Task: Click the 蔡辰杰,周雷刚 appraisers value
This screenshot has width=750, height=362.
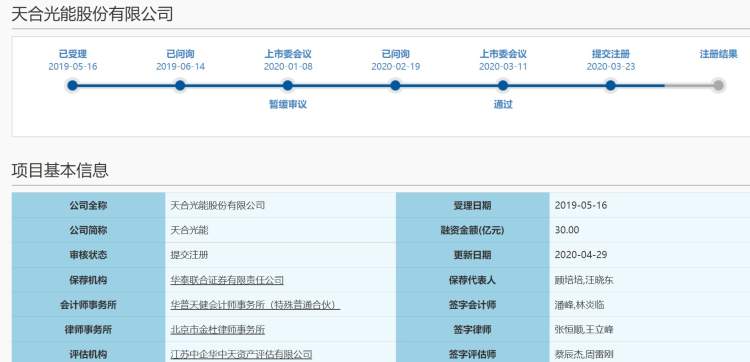Action: 584,354
